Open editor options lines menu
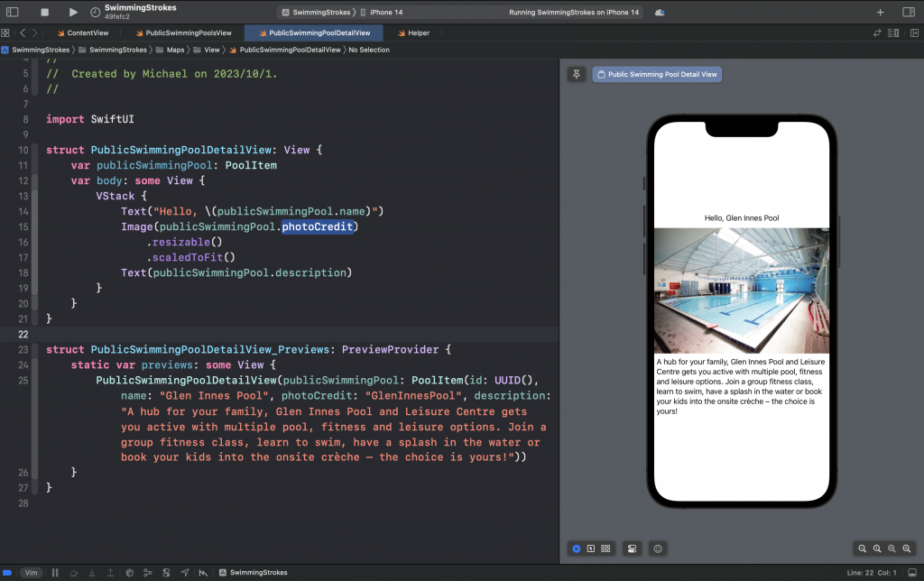The width and height of the screenshot is (924, 581). click(x=893, y=33)
